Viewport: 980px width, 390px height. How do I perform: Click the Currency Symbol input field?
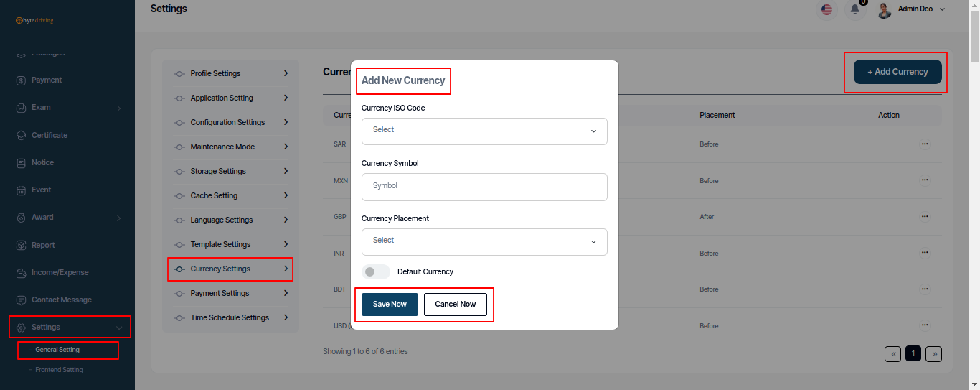coord(484,186)
